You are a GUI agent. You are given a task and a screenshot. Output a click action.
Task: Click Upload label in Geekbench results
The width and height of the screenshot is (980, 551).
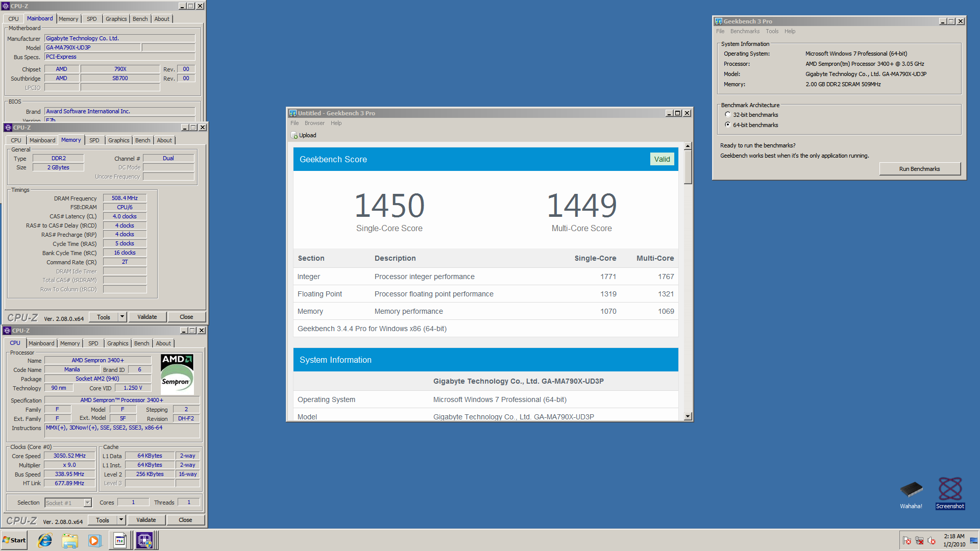(308, 135)
